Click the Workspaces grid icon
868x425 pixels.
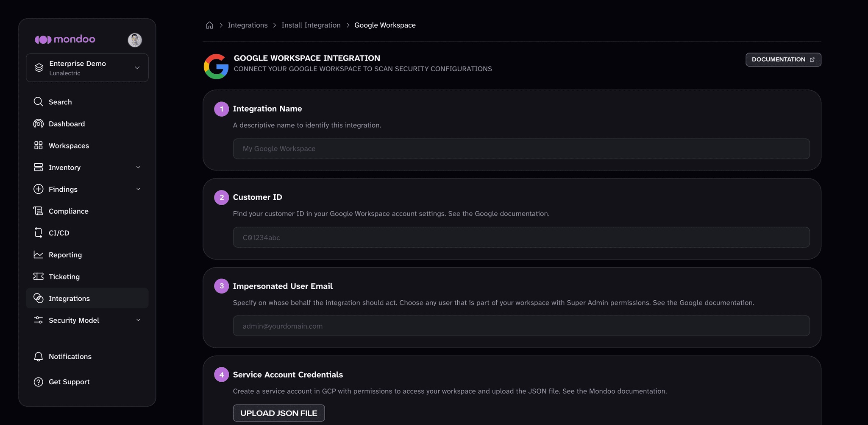[x=38, y=145]
